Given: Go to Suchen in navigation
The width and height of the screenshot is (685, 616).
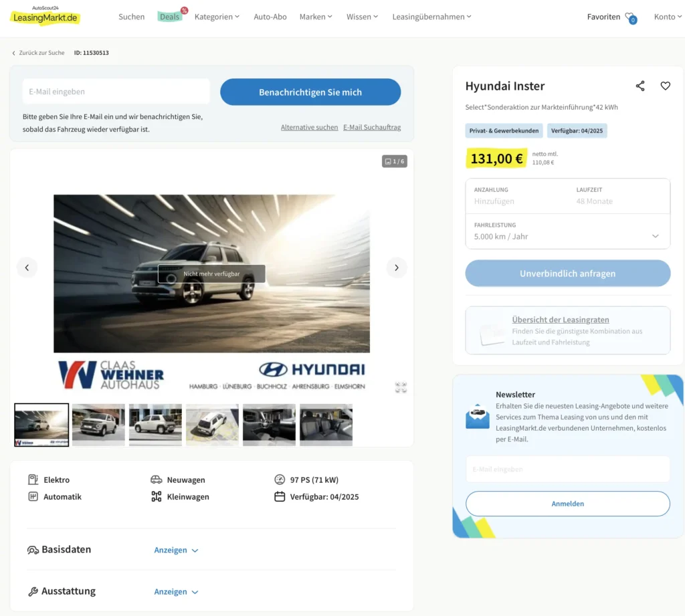Looking at the screenshot, I should click(132, 17).
